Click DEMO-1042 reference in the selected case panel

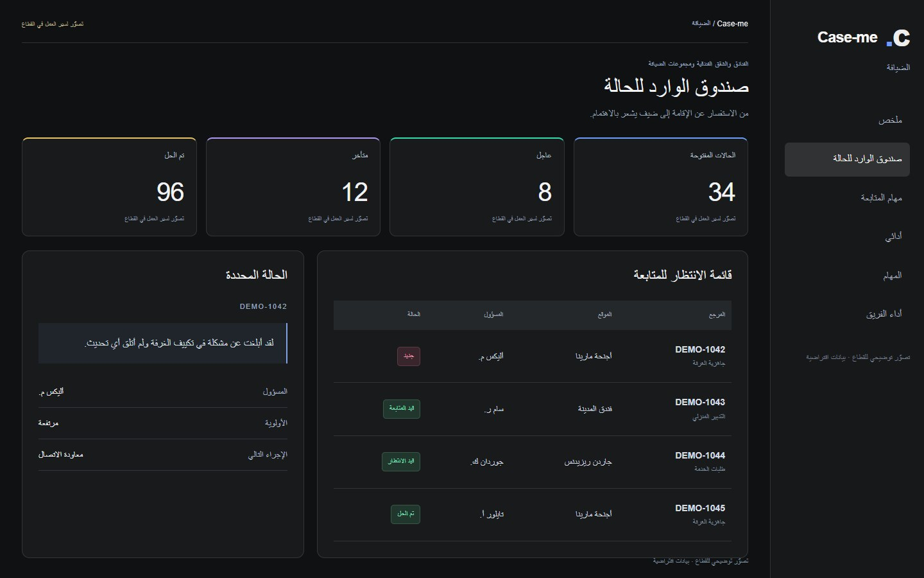[x=264, y=307]
